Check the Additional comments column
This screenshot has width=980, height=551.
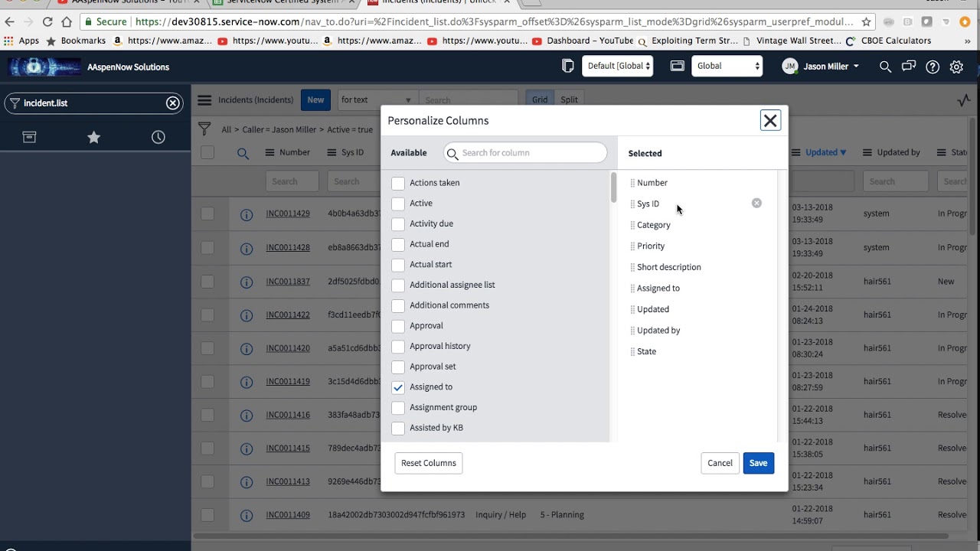[398, 305]
